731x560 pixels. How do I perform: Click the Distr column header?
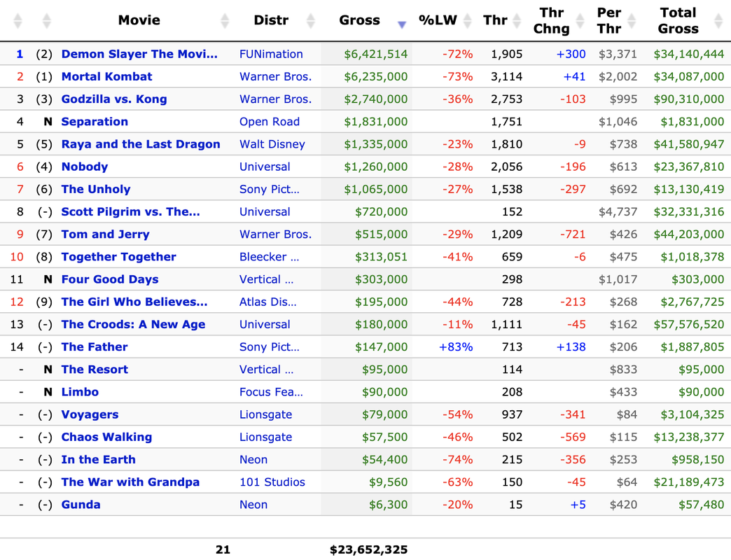pos(271,20)
